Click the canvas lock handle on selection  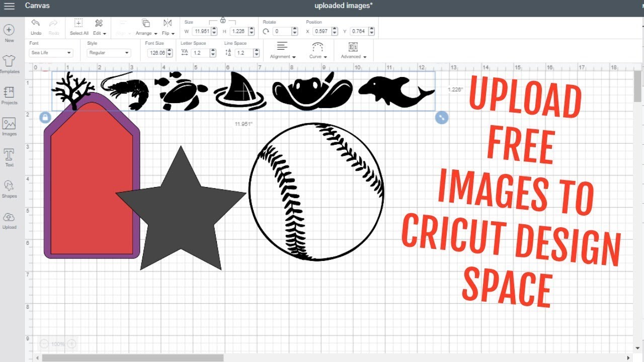point(45,117)
